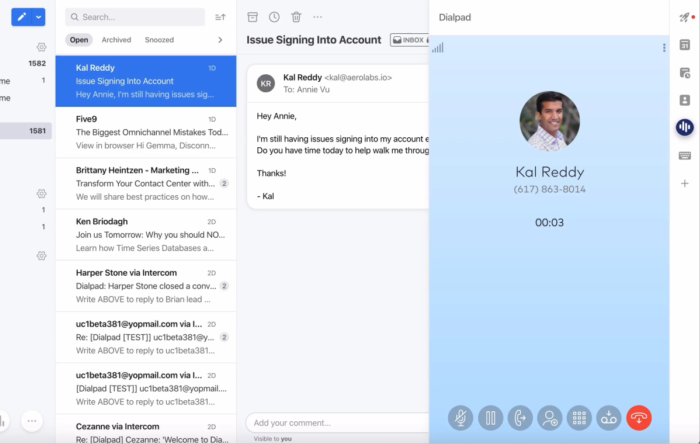Screen dimensions: 700x444
Task: Open the Re: [Dialpad [TEST]] uc1beta381 conversation
Action: 146,337
